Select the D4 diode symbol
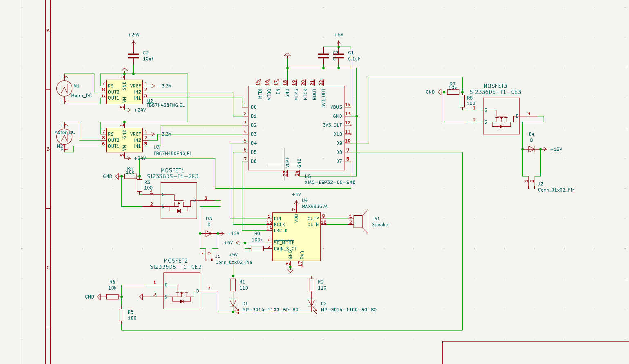Image resolution: width=629 pixels, height=364 pixels. coord(531,149)
